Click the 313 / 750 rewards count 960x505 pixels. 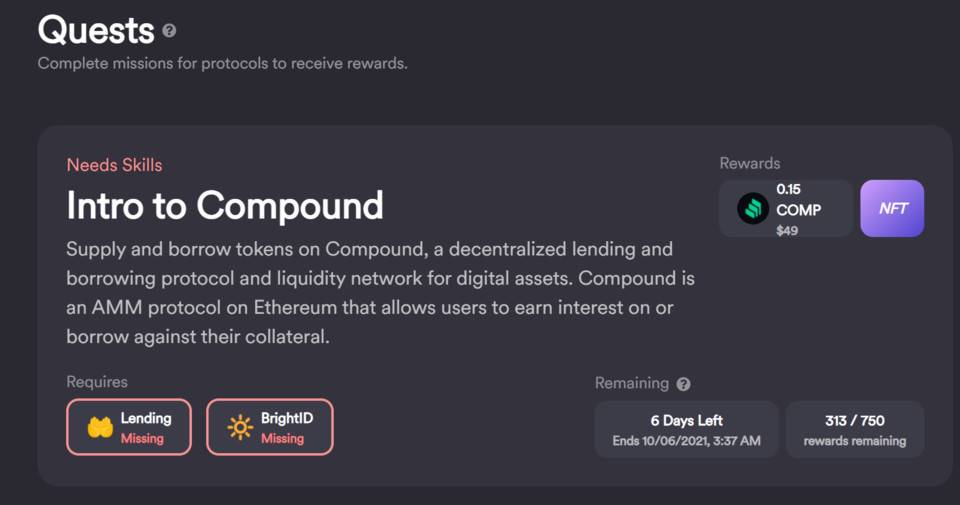(854, 420)
